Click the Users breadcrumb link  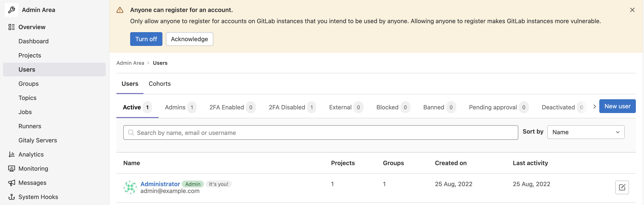160,63
